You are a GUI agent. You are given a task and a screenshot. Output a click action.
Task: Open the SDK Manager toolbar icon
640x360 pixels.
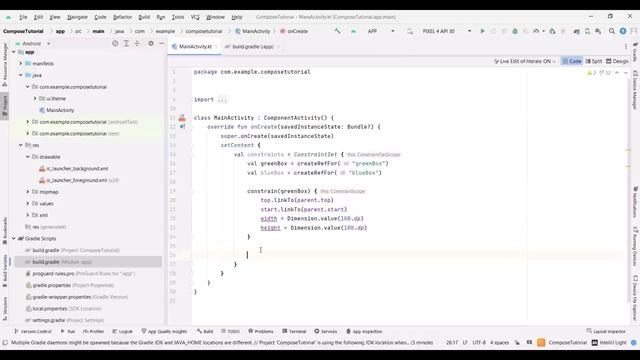[x=598, y=31]
